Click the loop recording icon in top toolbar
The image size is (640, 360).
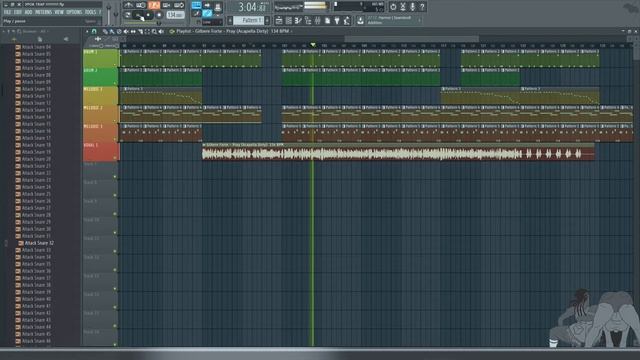(178, 5)
